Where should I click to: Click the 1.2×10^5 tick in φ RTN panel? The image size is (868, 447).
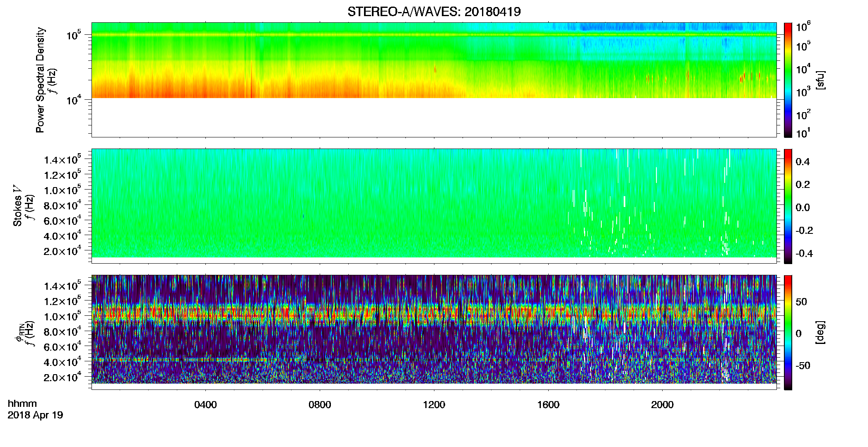[63, 301]
